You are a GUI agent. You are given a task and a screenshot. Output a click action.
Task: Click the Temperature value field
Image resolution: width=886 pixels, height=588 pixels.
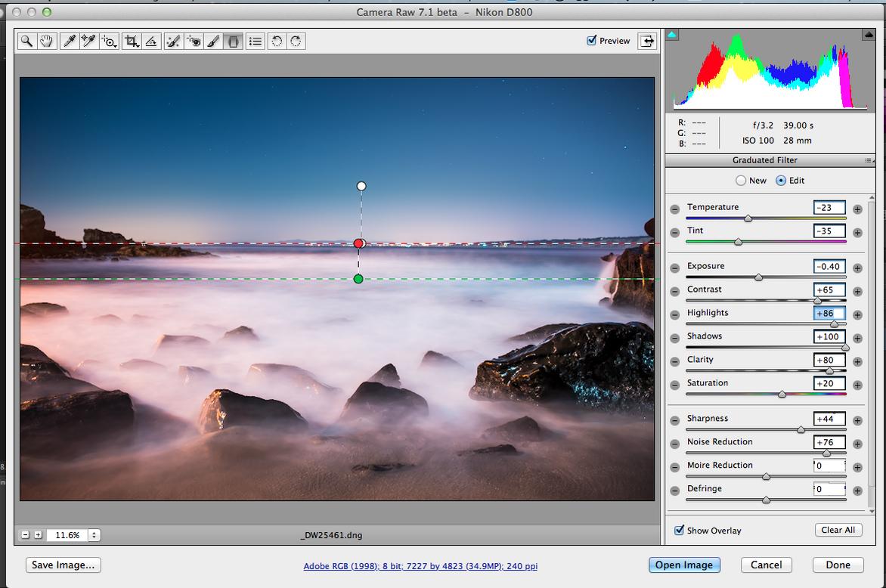tap(829, 208)
